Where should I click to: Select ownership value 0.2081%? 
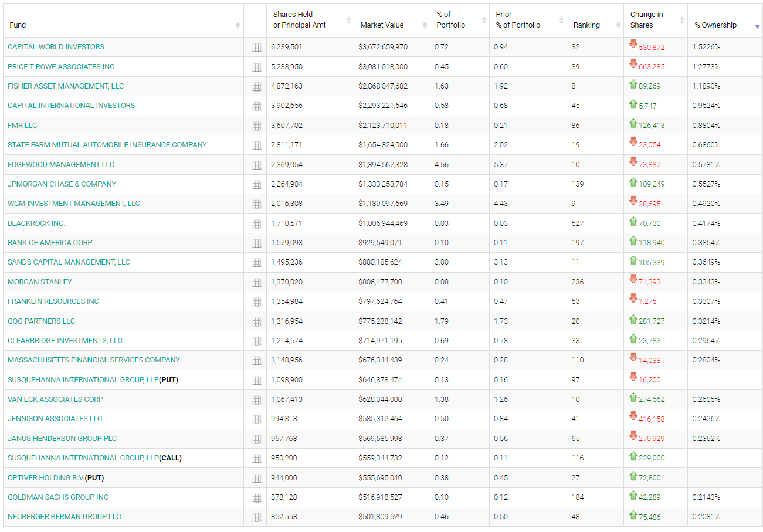[706, 517]
